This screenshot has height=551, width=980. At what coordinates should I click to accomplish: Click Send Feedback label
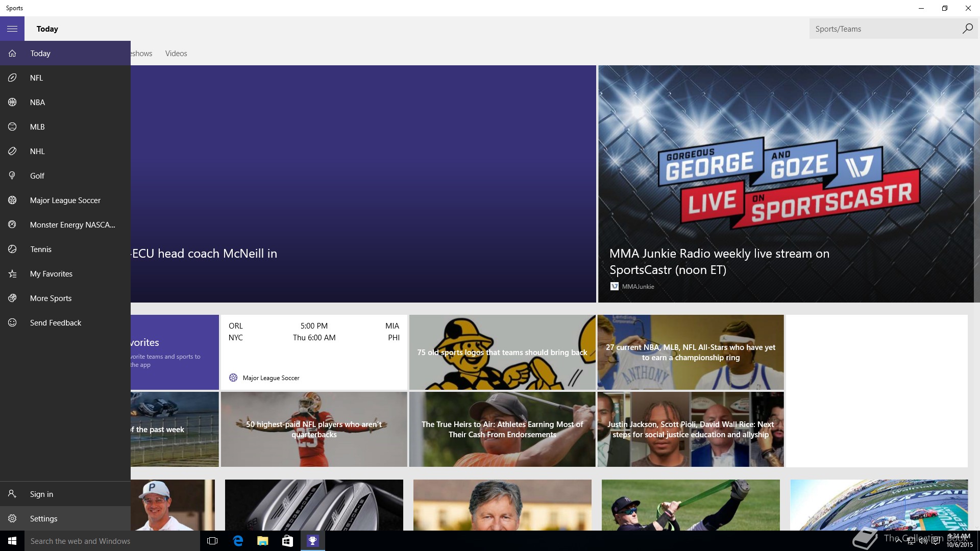click(x=56, y=322)
